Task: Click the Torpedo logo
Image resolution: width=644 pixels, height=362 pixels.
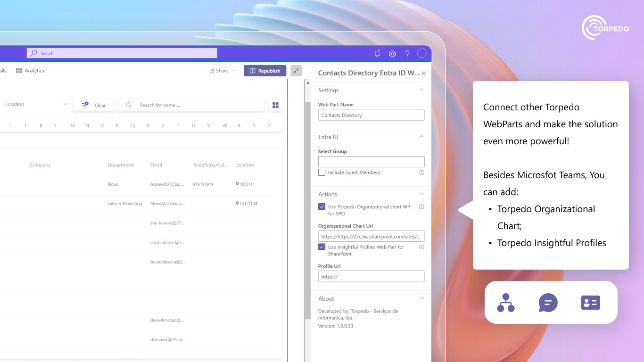Action: pyautogui.click(x=605, y=28)
